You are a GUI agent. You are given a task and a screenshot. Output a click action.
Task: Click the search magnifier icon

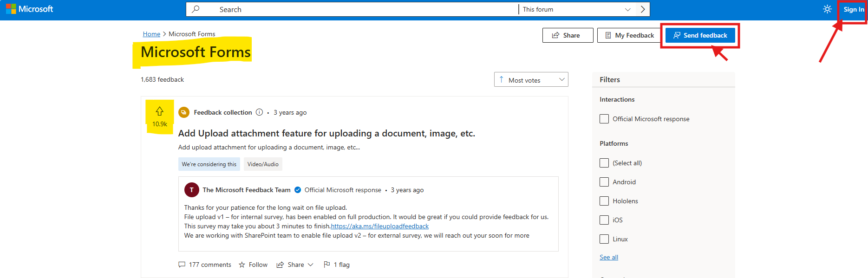[196, 9]
